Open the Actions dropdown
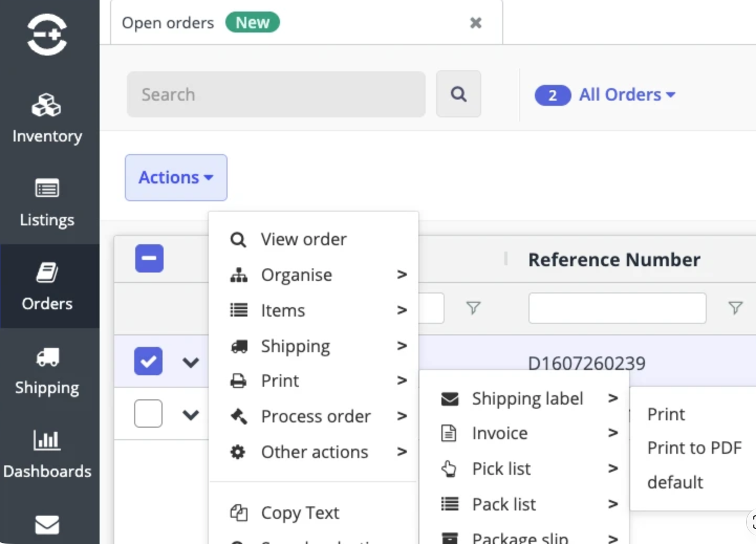The width and height of the screenshot is (756, 544). click(176, 178)
